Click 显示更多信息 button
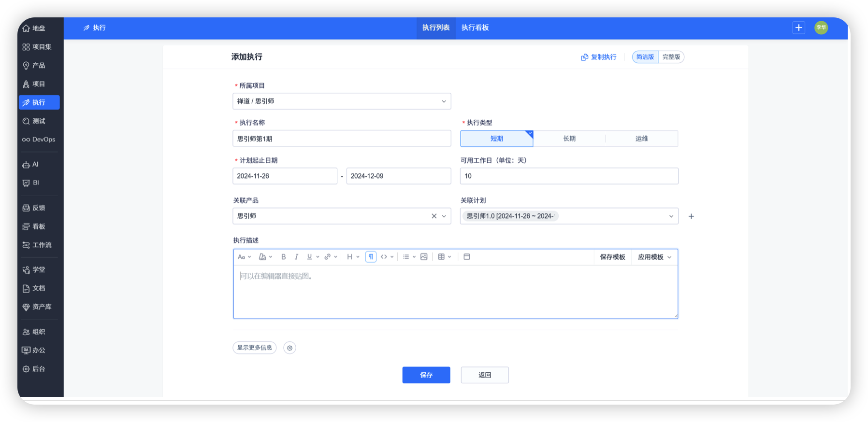This screenshot has height=422, width=868. (255, 348)
